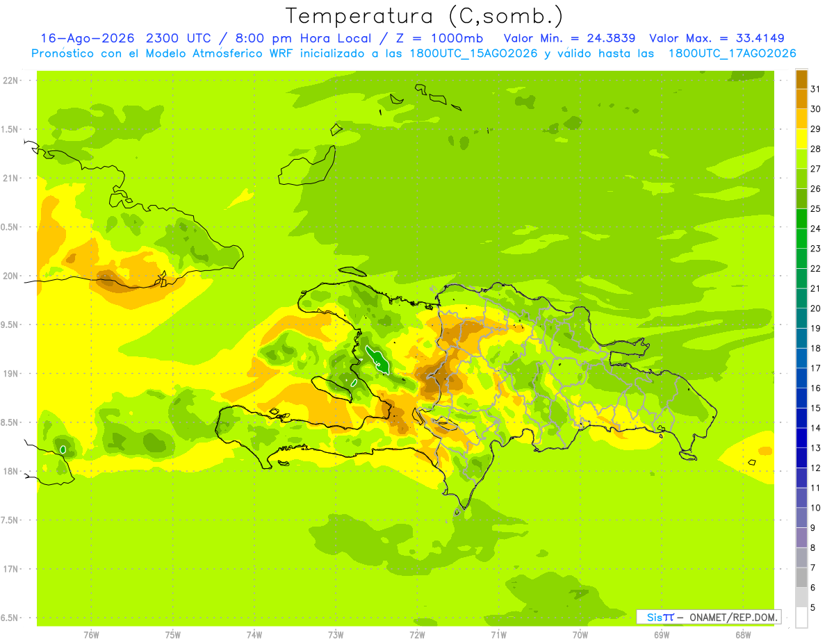Click the 21N latitude axis label
The width and height of the screenshot is (834, 644).
[10, 178]
